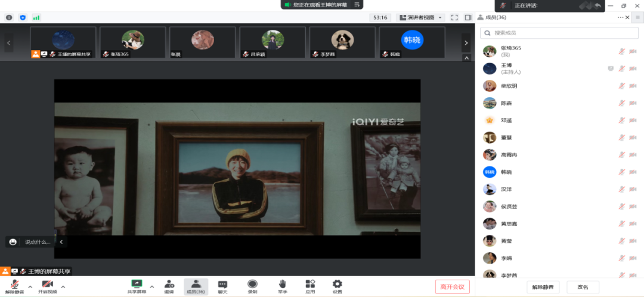The width and height of the screenshot is (644, 297).
Task: Turn on camera with 开启视频
Action: tap(48, 287)
